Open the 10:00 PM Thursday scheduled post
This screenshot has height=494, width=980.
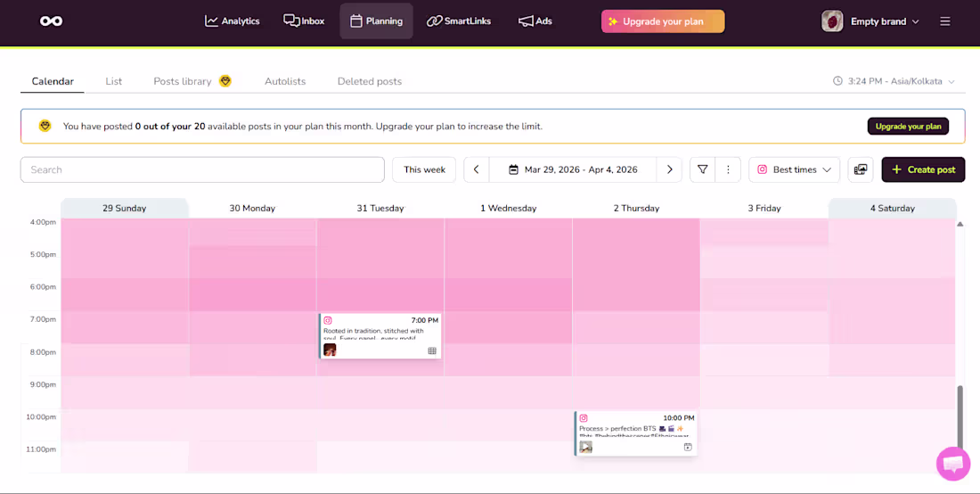pos(635,433)
